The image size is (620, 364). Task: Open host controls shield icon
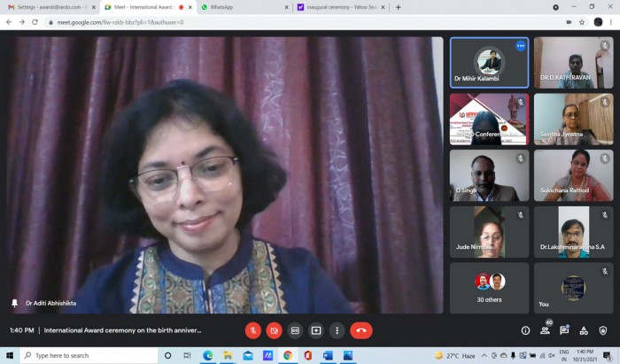point(602,330)
